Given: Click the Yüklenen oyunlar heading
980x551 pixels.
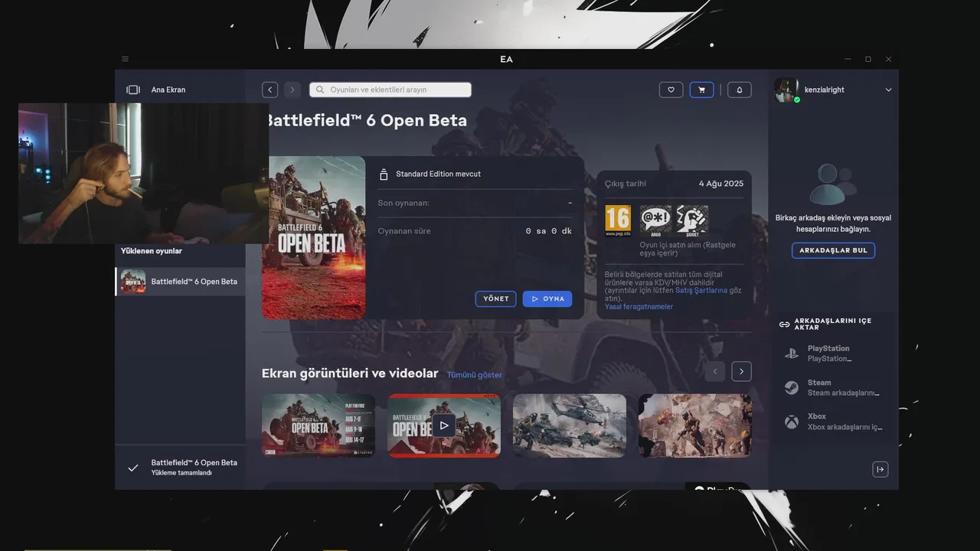Looking at the screenshot, I should (152, 251).
